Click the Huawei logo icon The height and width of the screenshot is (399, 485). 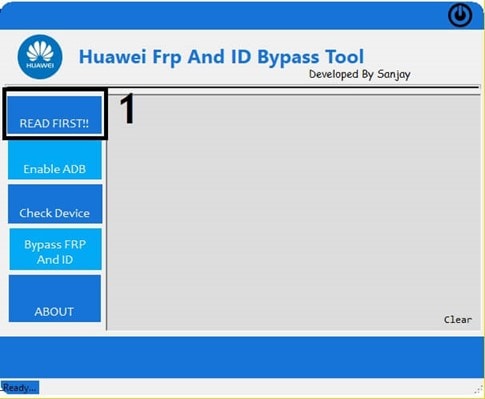(x=40, y=57)
